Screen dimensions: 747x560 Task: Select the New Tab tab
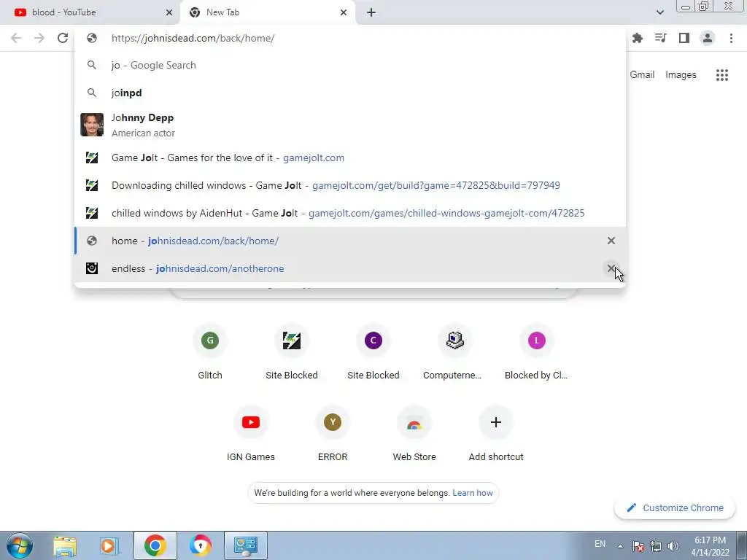click(x=268, y=12)
